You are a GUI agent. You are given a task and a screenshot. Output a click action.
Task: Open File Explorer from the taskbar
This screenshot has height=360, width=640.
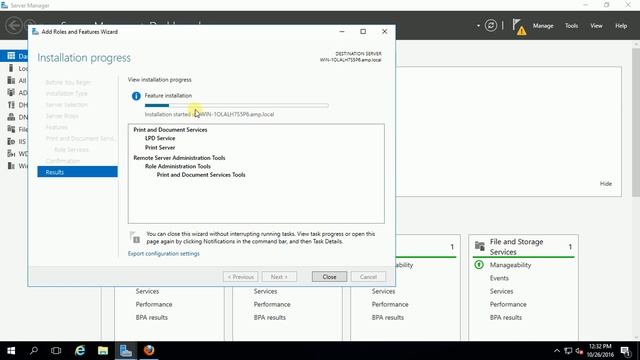click(x=103, y=351)
